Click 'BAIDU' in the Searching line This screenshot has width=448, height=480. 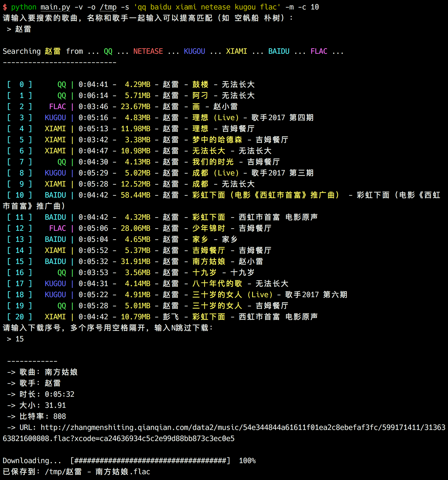(x=279, y=51)
